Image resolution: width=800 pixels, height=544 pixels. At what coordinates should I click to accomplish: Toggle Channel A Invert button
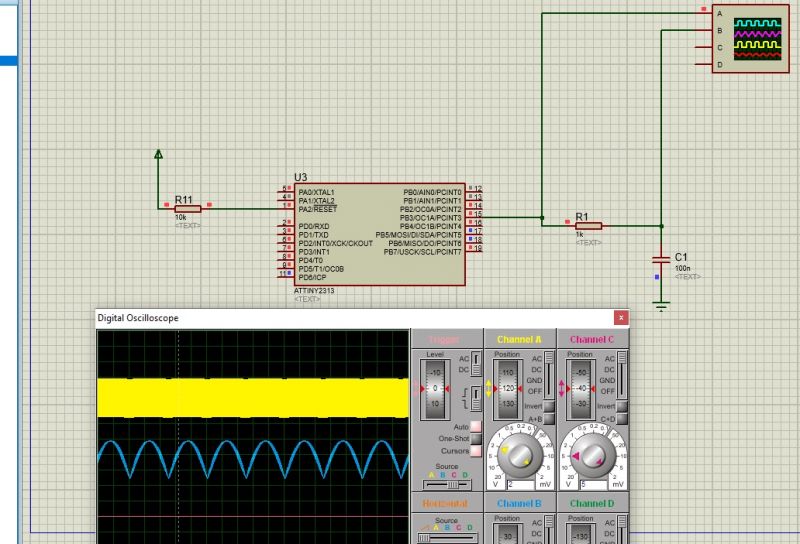click(x=548, y=407)
